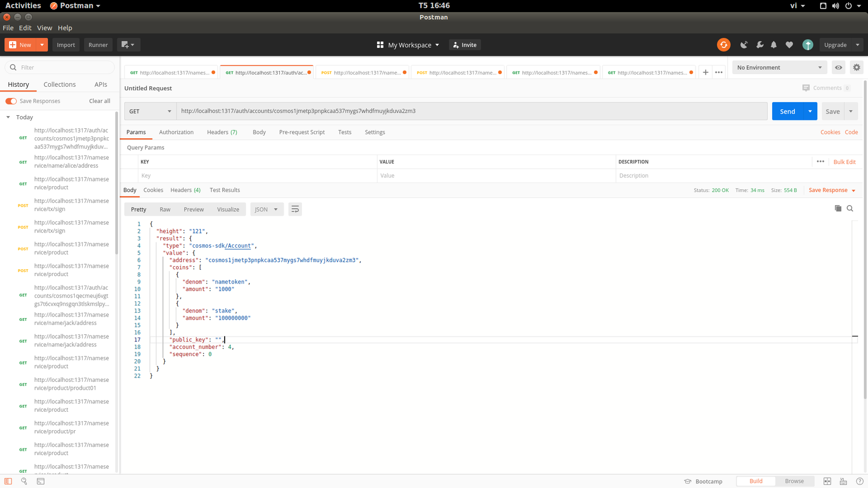Screen dimensions: 868x488
Task: Collapse the Today history group
Action: [8, 117]
